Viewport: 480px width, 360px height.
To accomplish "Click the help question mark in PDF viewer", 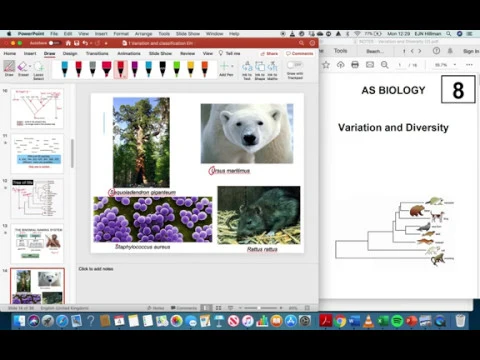I will tap(436, 51).
